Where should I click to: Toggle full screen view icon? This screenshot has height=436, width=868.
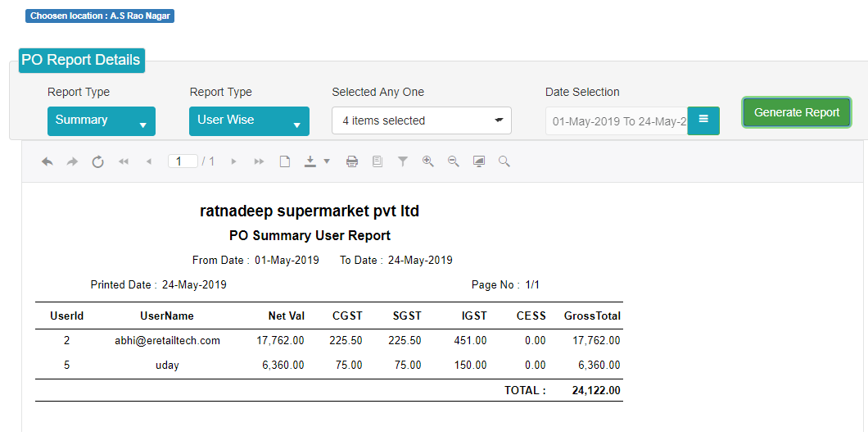[x=479, y=161]
